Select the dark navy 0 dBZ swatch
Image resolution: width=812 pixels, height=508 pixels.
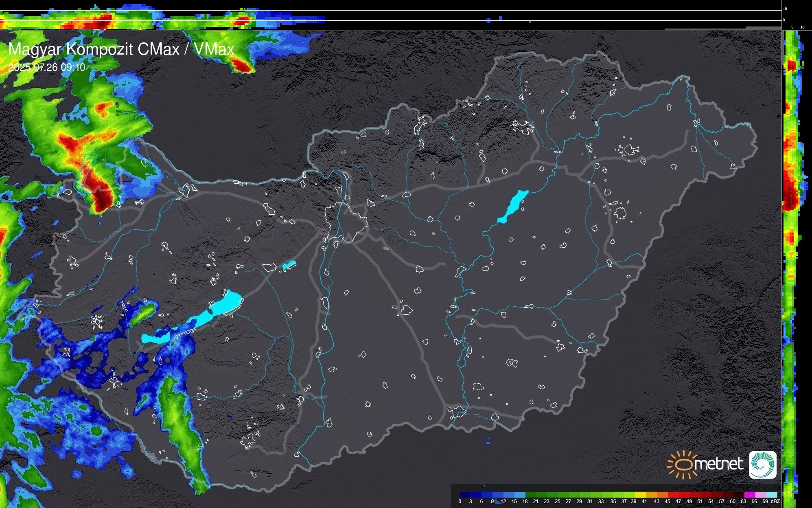[465, 495]
